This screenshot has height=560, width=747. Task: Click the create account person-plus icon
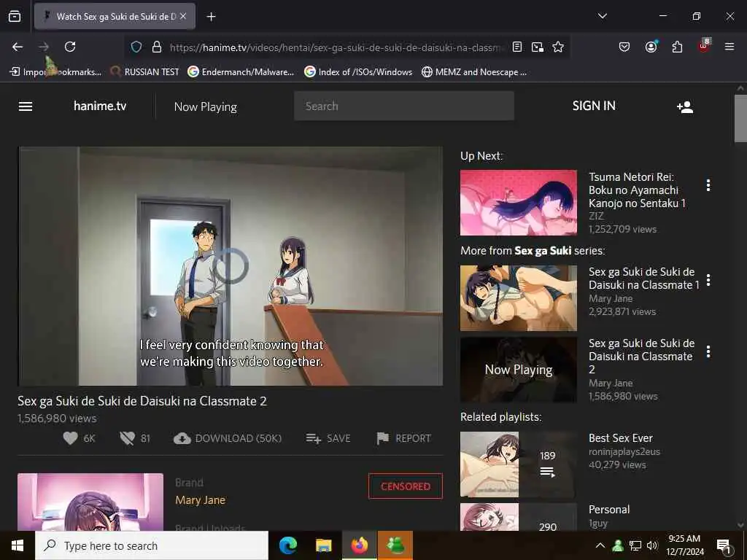[x=684, y=106]
